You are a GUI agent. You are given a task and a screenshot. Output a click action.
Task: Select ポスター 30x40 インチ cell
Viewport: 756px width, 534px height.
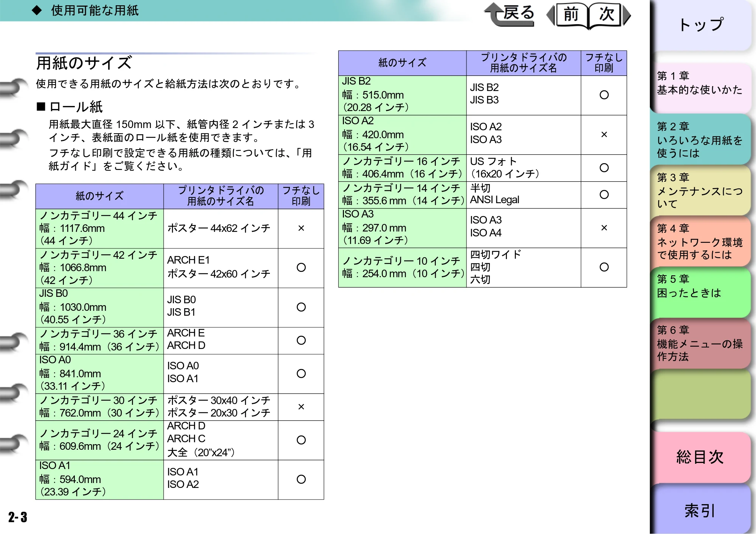(218, 400)
